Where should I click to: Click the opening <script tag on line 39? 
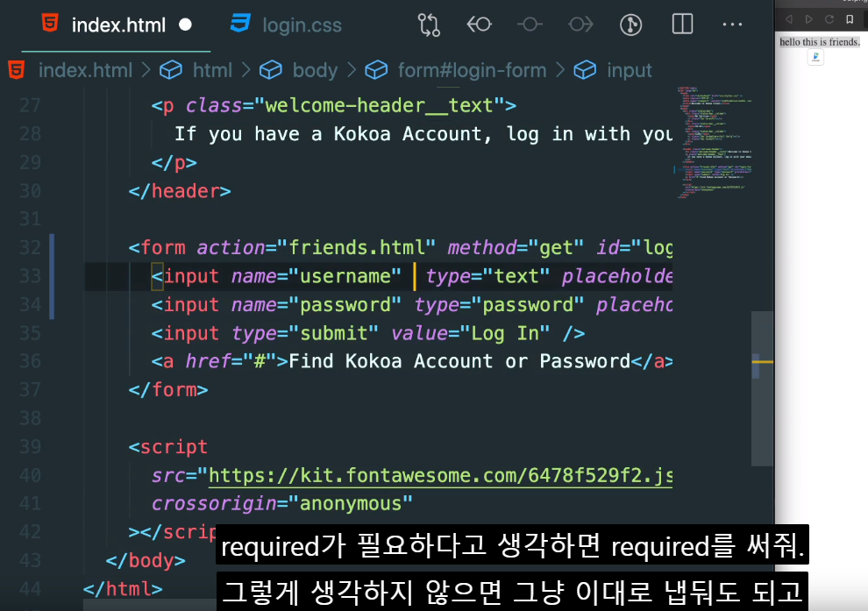[168, 446]
